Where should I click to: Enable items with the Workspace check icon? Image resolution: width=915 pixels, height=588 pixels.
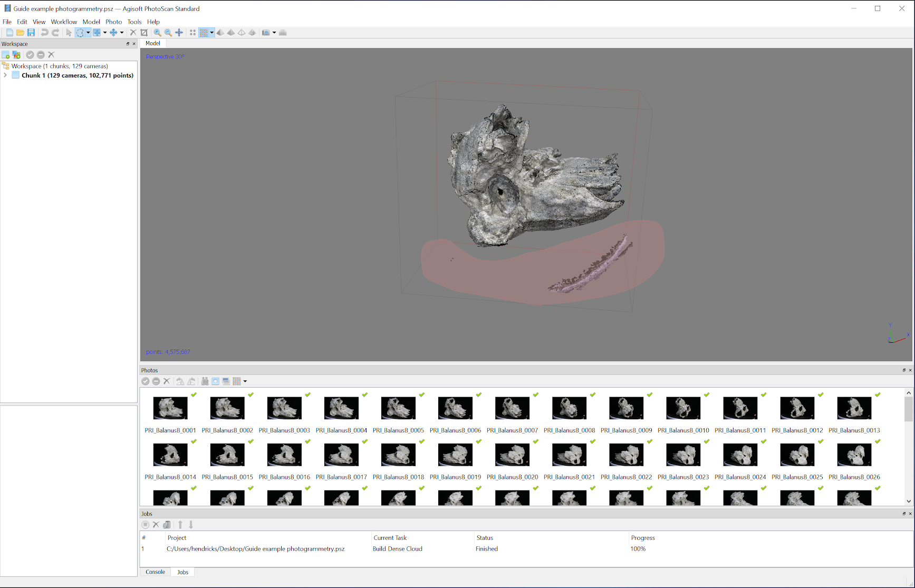[30, 55]
